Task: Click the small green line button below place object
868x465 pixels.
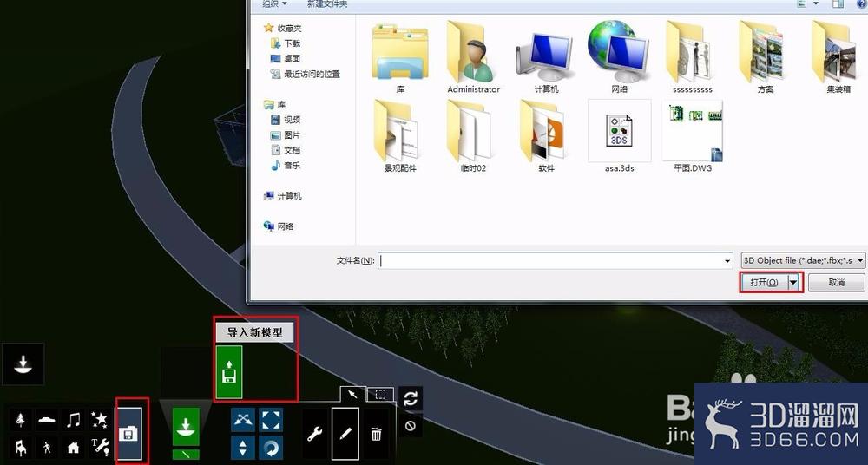Action: (186, 455)
